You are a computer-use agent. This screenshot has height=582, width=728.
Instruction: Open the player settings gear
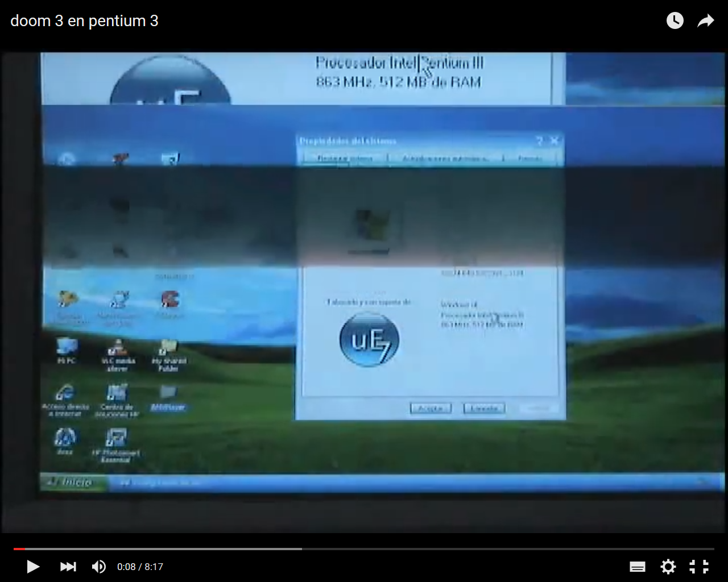(668, 567)
